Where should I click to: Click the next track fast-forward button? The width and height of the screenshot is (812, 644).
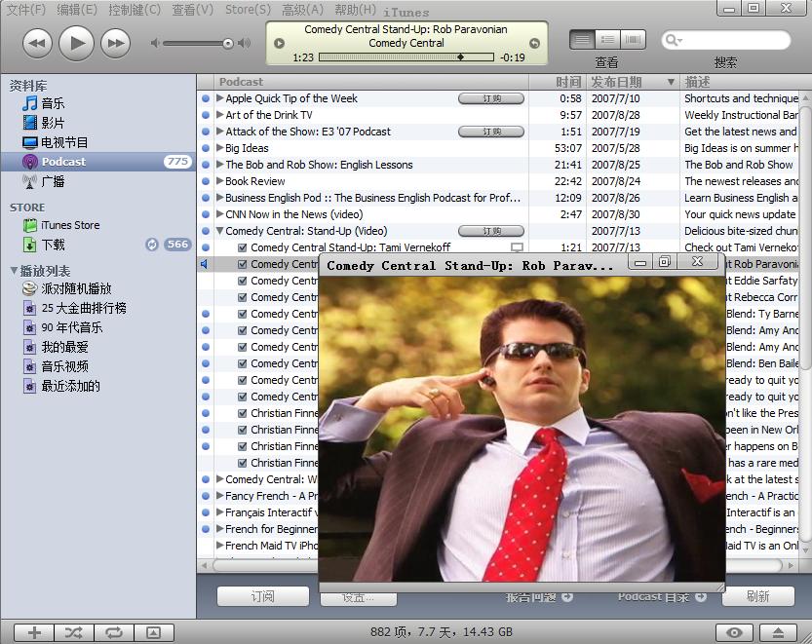(x=115, y=43)
